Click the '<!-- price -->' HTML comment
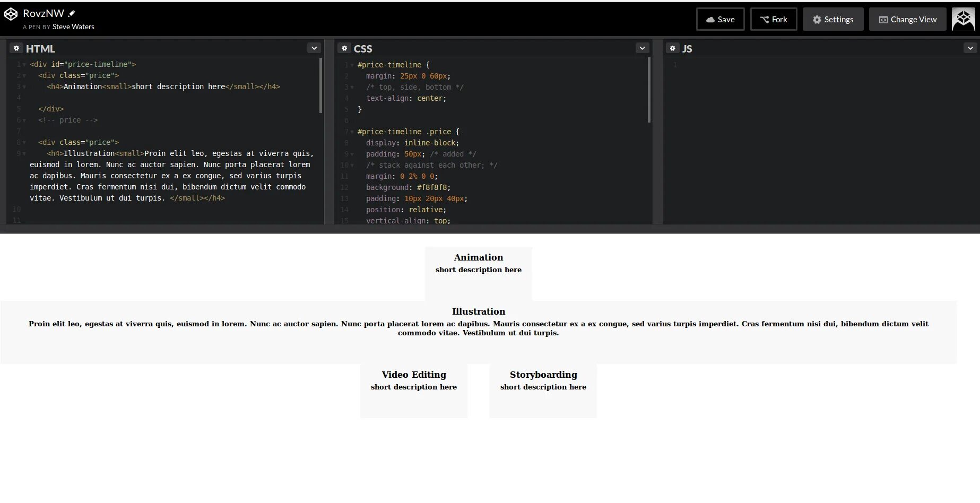The image size is (980, 503). pyautogui.click(x=68, y=120)
